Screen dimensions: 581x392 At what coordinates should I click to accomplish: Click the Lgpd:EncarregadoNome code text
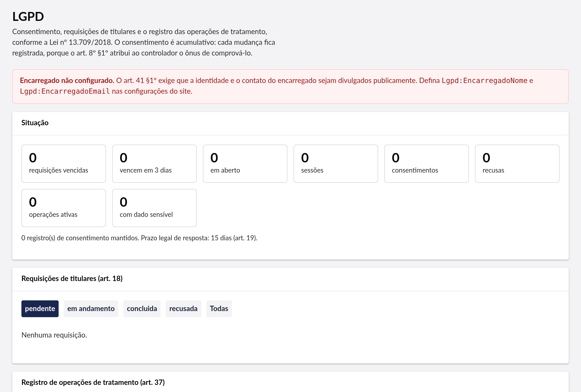[484, 80]
